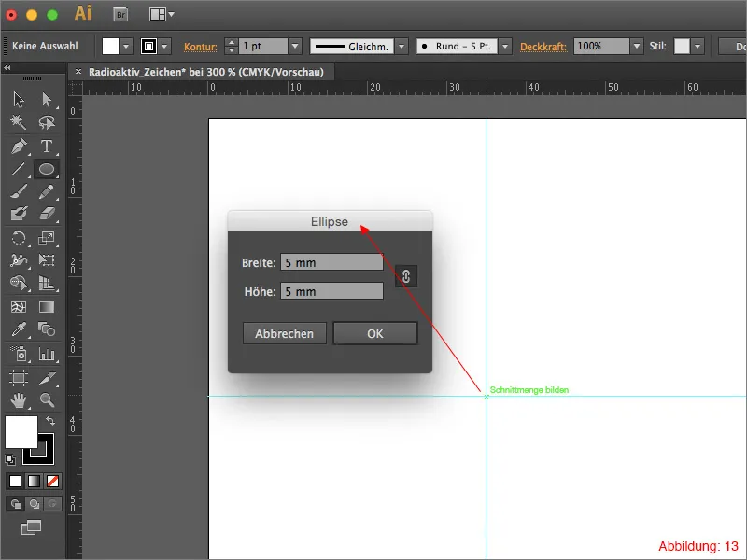
Task: Open the fill color dropdown in control bar
Action: click(x=126, y=47)
